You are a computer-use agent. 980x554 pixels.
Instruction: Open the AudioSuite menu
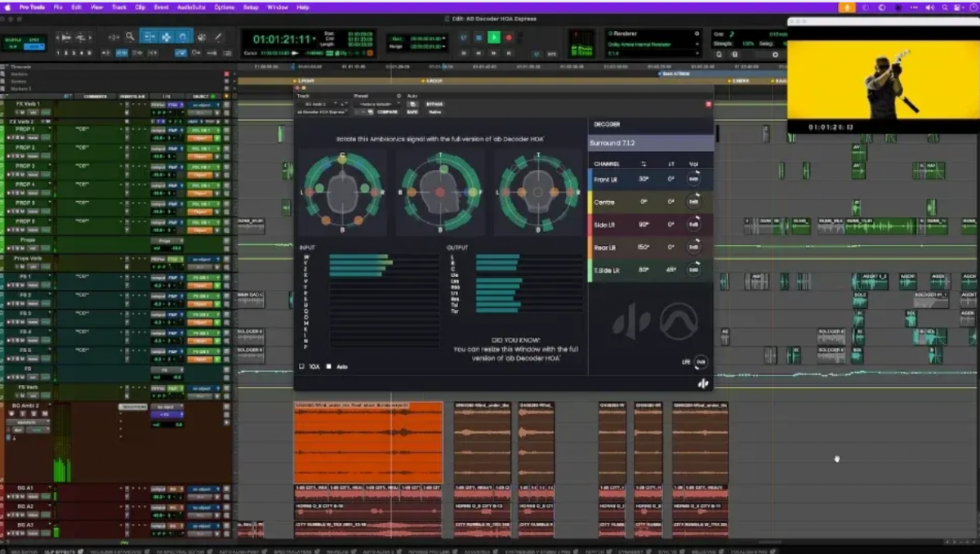(190, 7)
